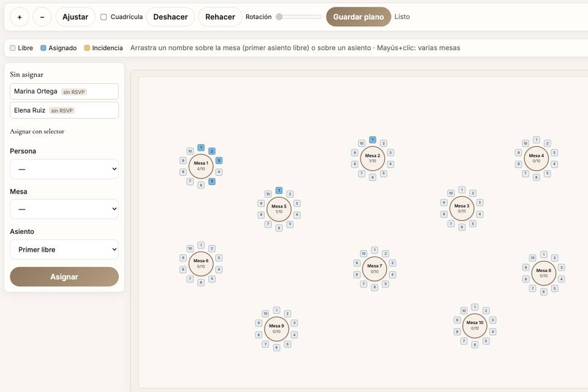588x392 pixels.
Task: Select unassigned guest Marina Ortega
Action: (64, 91)
